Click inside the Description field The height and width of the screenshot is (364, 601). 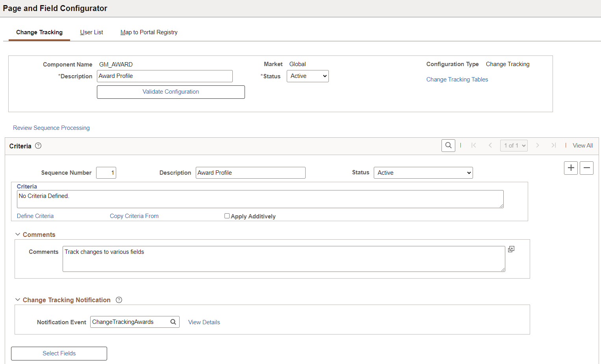point(165,76)
